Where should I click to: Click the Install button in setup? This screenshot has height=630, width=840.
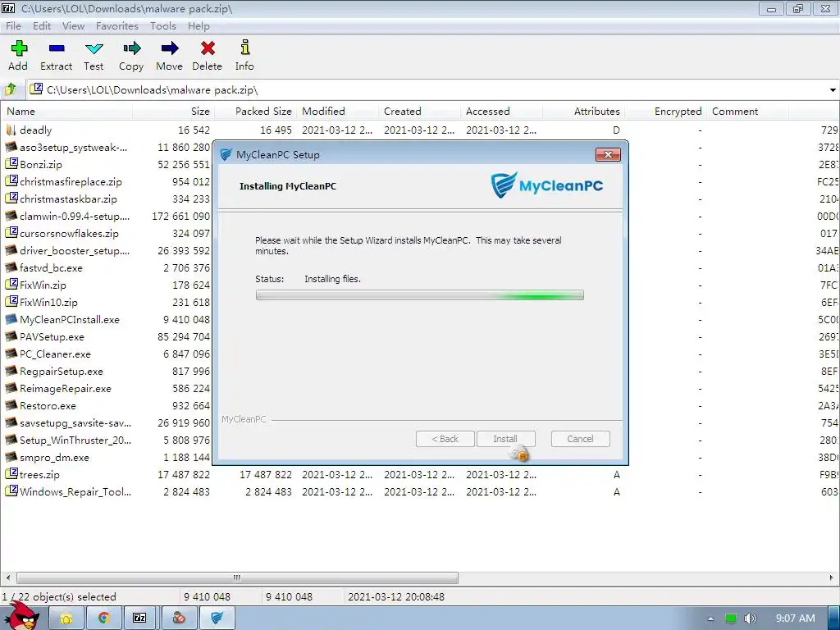point(505,439)
